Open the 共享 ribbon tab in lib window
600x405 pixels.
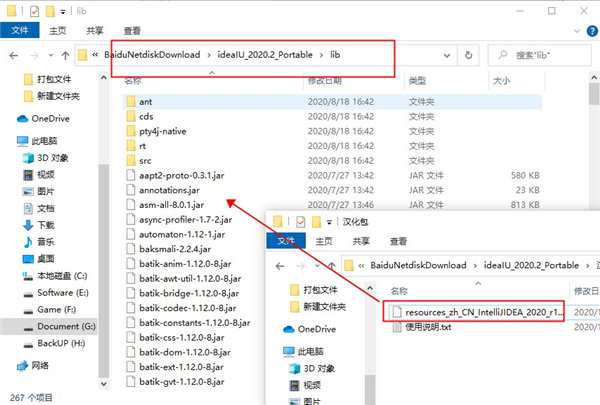95,31
